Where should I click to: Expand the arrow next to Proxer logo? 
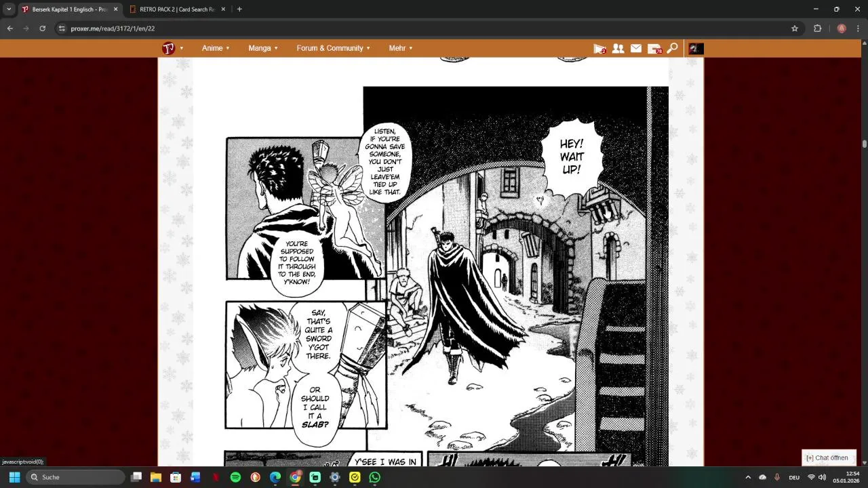pos(182,48)
